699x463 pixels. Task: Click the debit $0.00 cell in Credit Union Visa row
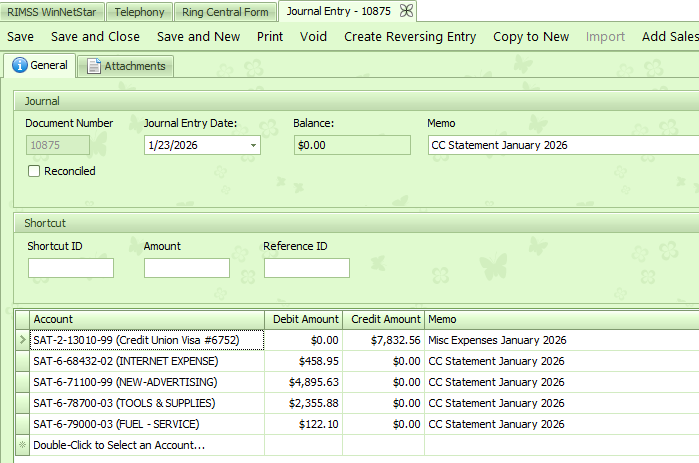(304, 340)
